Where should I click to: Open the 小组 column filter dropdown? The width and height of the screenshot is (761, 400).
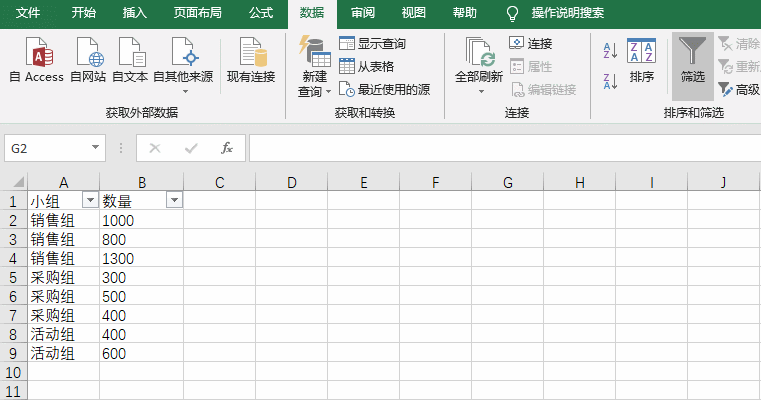[90, 200]
